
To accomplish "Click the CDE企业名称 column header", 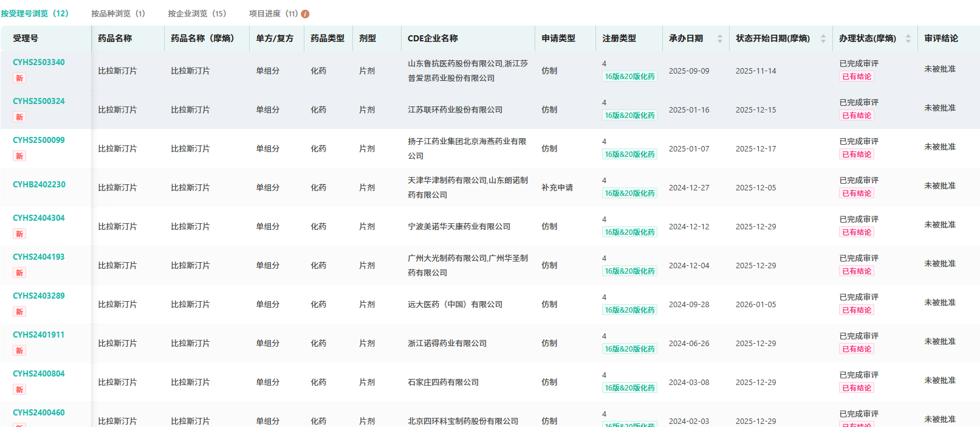I will pos(433,38).
